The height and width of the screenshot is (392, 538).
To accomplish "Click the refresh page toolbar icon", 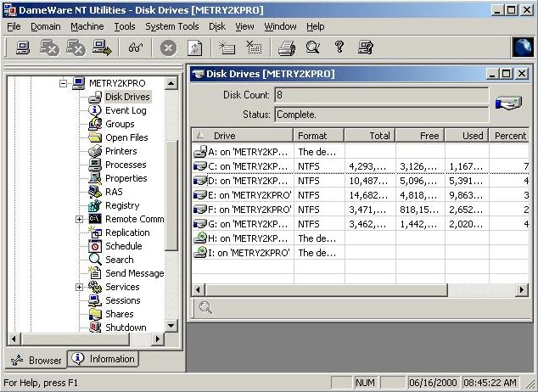I will 195,48.
